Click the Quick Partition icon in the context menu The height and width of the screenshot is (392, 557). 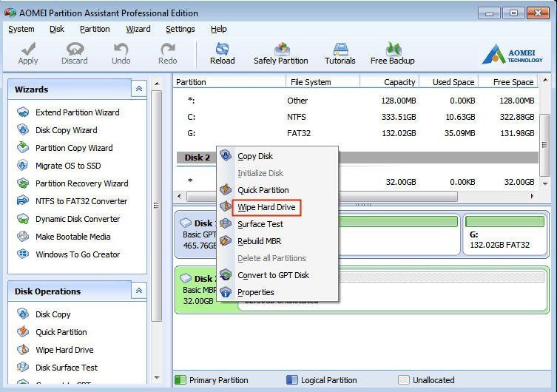coord(226,189)
